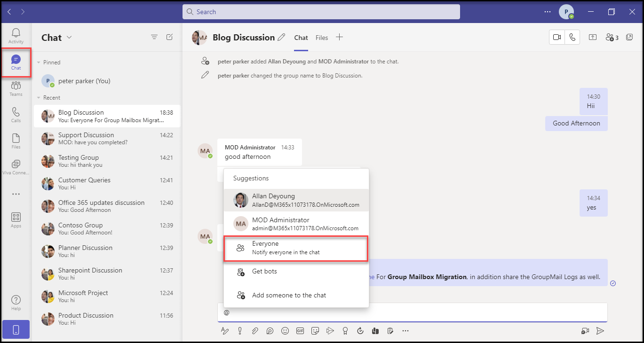644x343 pixels.
Task: Attach a file using paperclip icon
Action: (254, 331)
